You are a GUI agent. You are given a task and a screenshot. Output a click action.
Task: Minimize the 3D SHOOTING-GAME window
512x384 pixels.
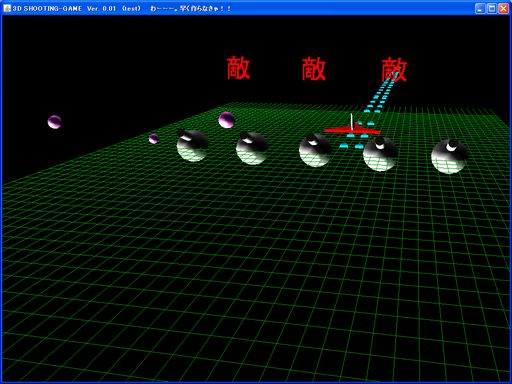coord(480,9)
